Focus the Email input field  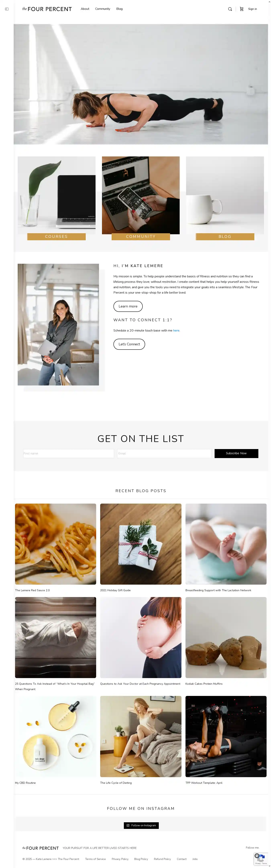pos(164,453)
